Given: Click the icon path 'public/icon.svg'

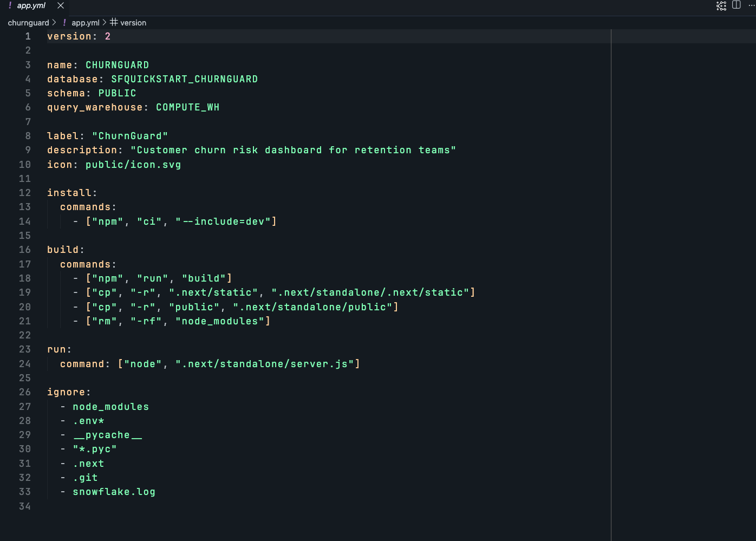Looking at the screenshot, I should tap(133, 165).
